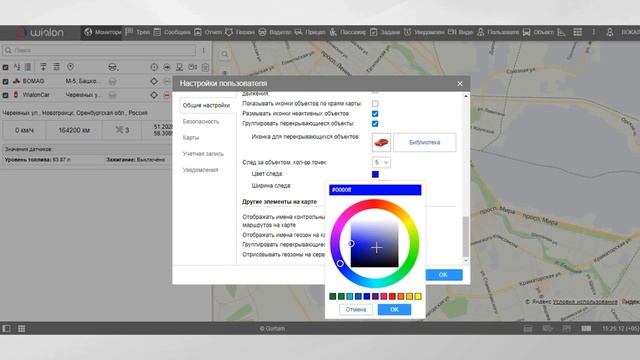Click the Wialon logo
The image size is (640, 360).
coord(40,32)
